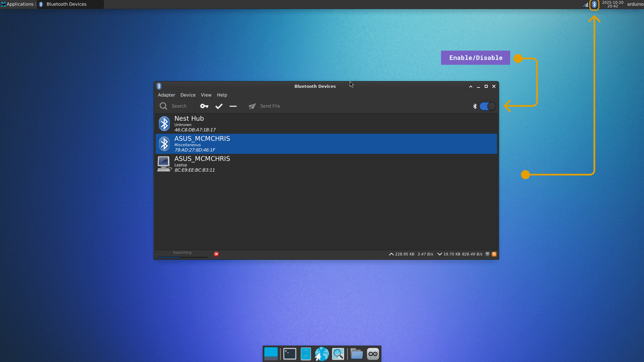Open the View menu

(206, 95)
